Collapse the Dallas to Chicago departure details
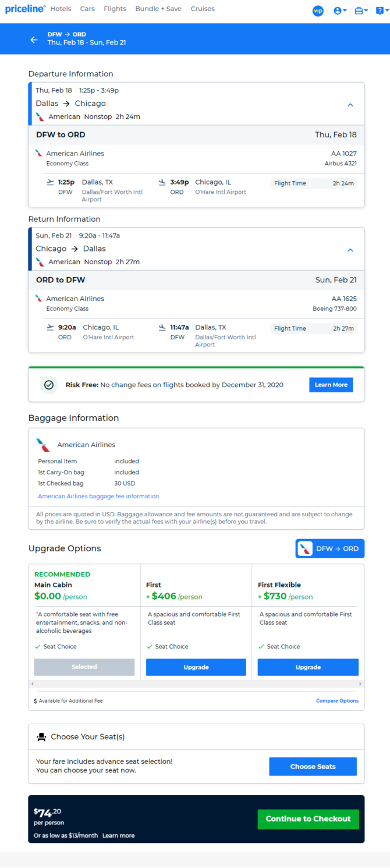This screenshot has width=390, height=868. pyautogui.click(x=350, y=105)
